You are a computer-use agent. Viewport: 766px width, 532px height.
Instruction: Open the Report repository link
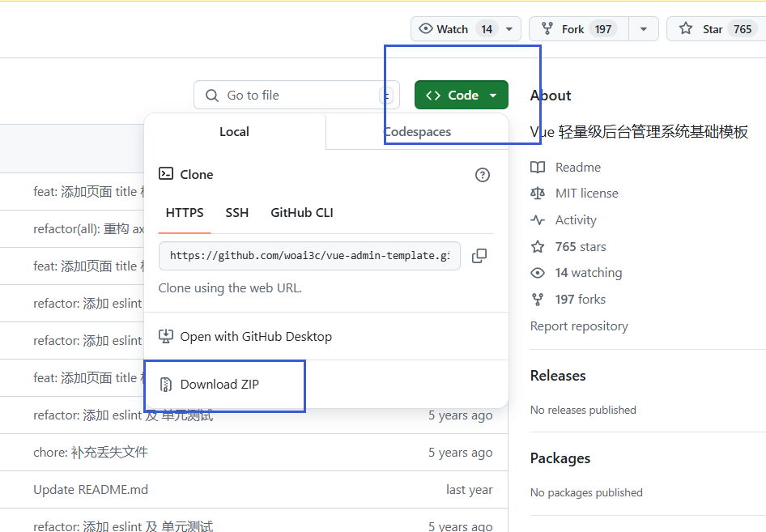pyautogui.click(x=579, y=326)
